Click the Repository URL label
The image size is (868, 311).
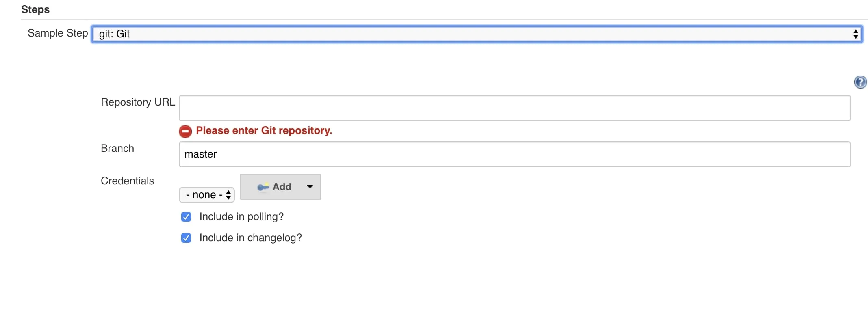click(138, 102)
